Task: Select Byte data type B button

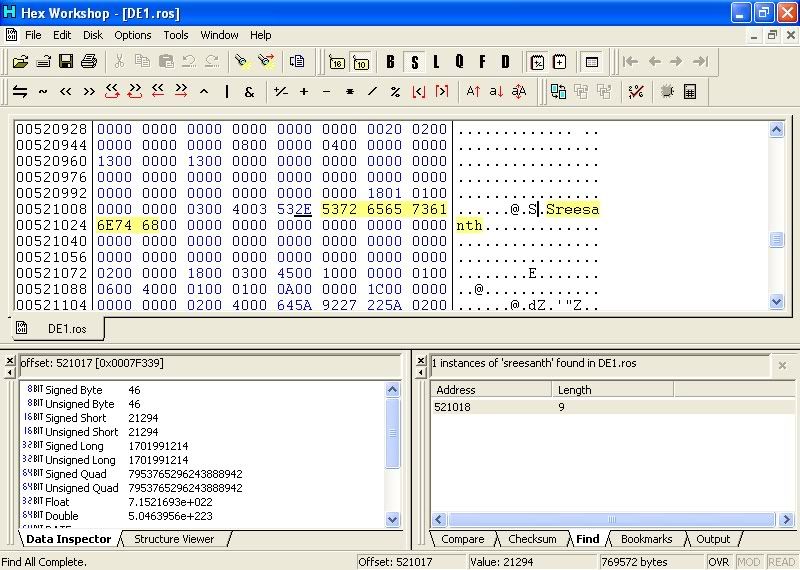Action: point(391,62)
